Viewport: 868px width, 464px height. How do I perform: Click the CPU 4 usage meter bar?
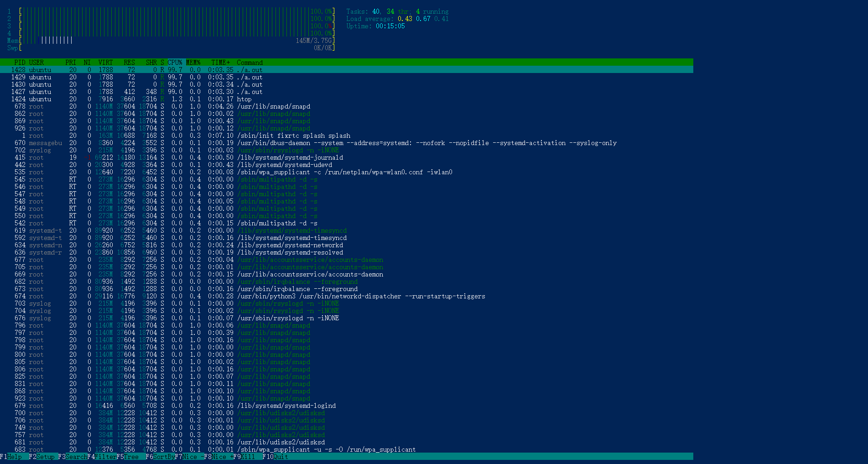177,33
